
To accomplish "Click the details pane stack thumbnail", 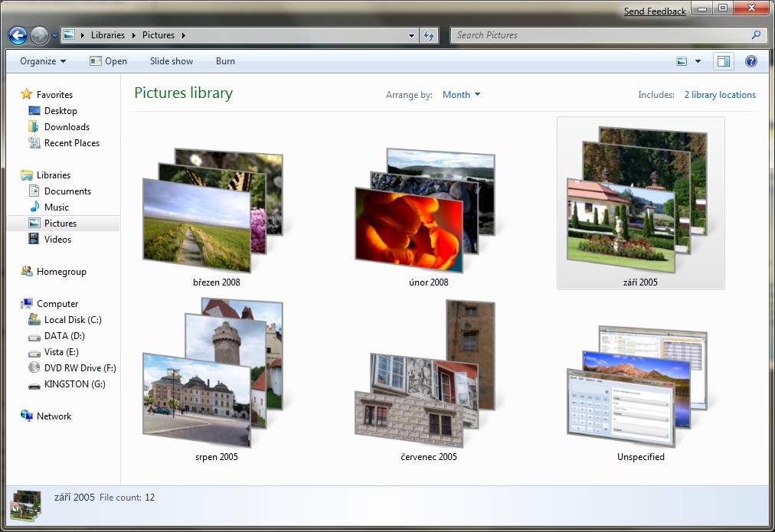I will tap(26, 505).
